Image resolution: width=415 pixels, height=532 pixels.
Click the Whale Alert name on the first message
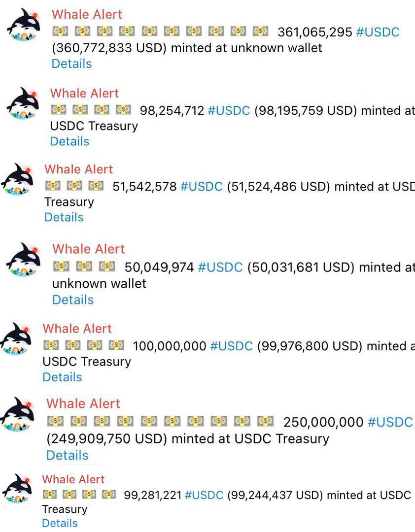click(87, 14)
